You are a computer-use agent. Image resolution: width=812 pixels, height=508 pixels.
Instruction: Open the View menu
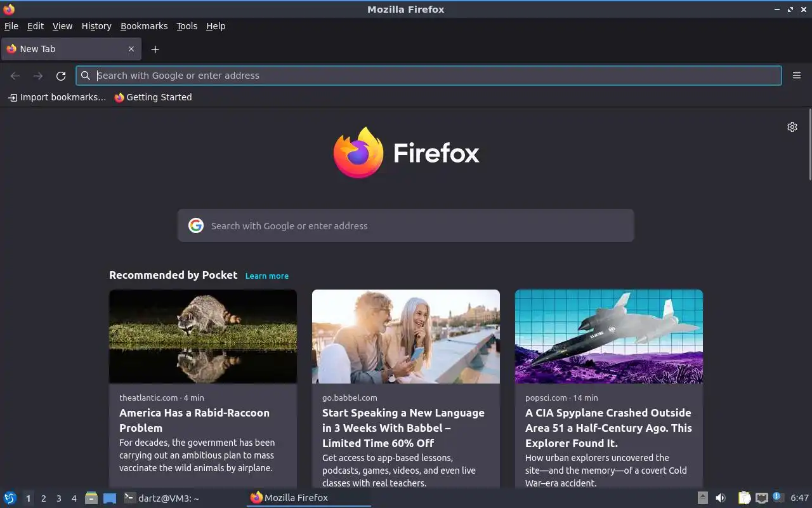62,26
